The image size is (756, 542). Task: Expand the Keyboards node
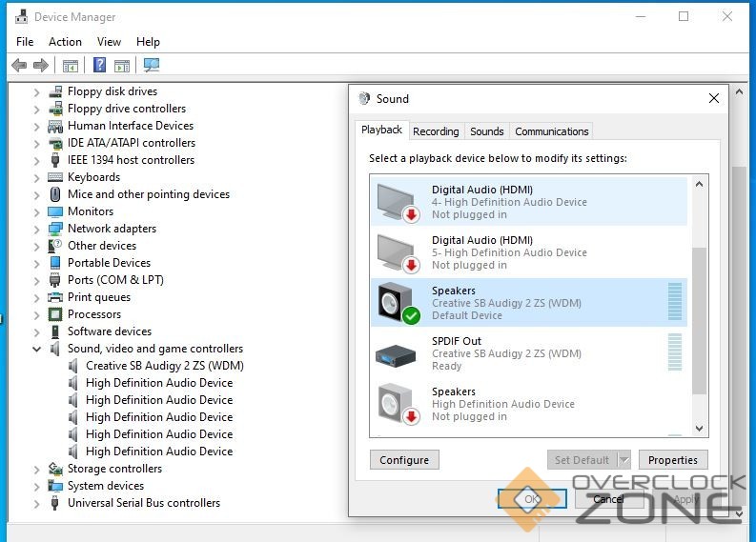[36, 178]
